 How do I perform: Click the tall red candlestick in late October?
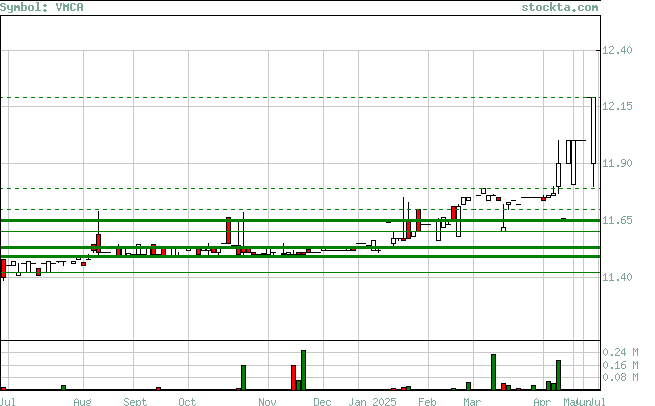[x=228, y=230]
